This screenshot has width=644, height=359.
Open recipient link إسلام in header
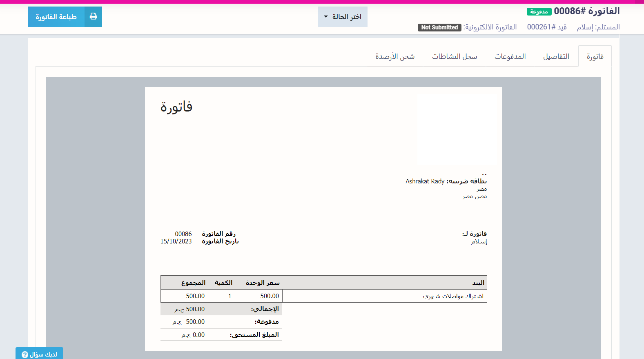(585, 27)
